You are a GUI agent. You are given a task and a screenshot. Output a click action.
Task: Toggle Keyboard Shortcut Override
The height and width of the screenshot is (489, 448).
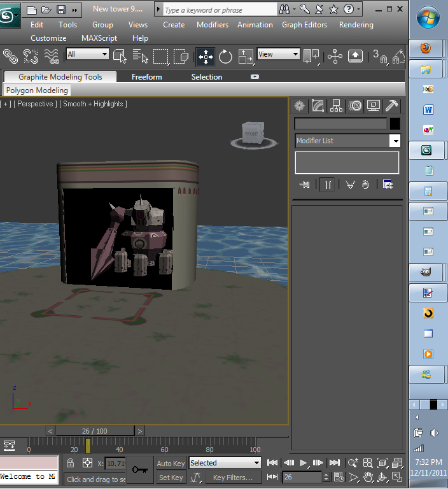(355, 57)
